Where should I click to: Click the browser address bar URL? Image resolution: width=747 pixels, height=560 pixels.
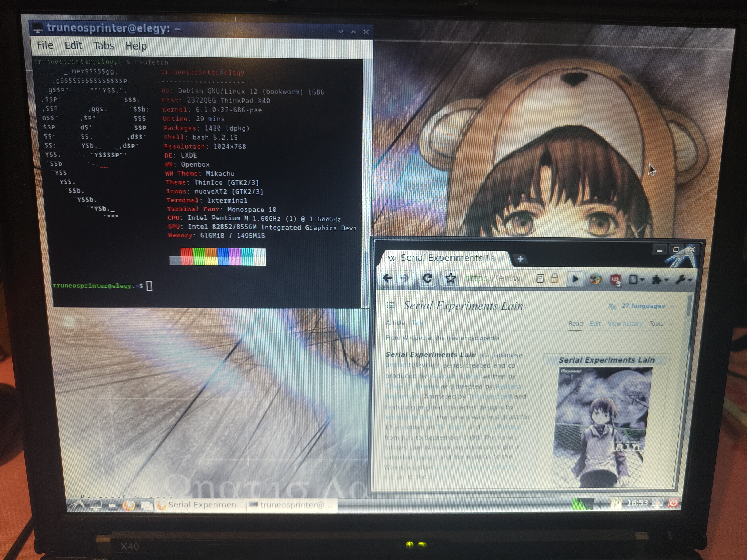click(495, 278)
